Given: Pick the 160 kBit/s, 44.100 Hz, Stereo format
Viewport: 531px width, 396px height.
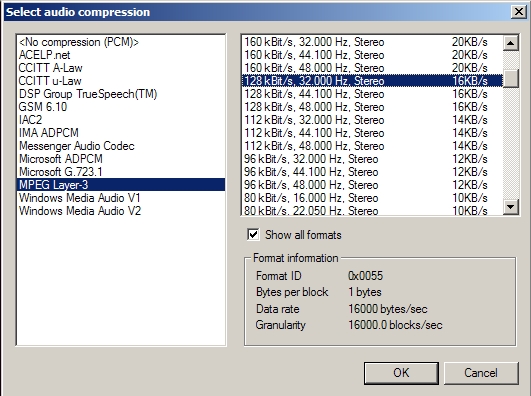Looking at the screenshot, I should (372, 55).
